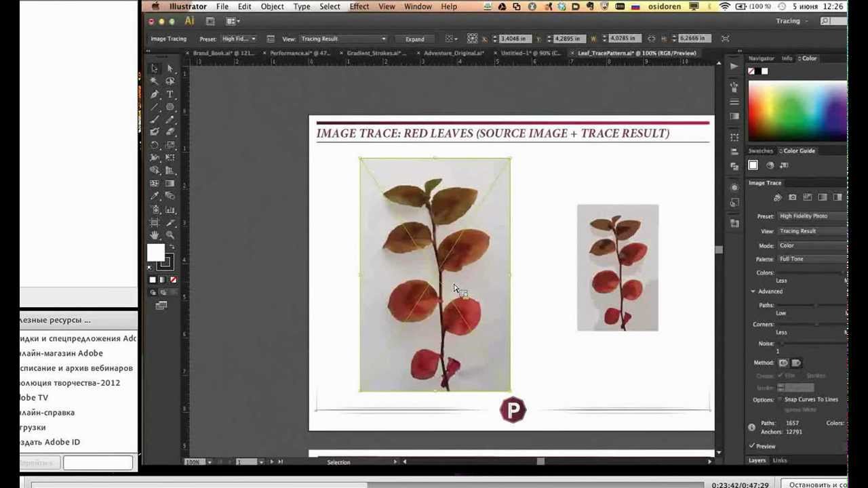Open the Links panel tab
Image resolution: width=868 pixels, height=488 pixels.
[780, 460]
